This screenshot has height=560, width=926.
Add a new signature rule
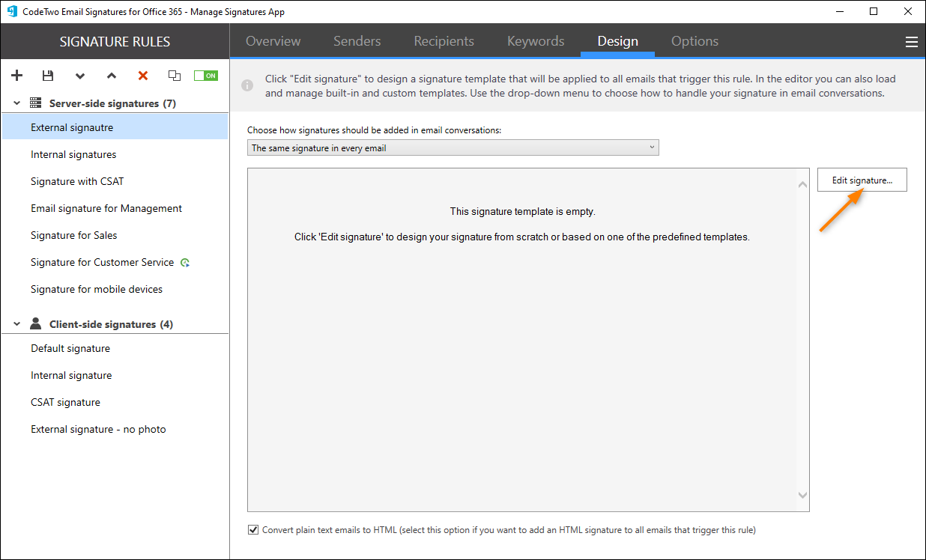16,75
